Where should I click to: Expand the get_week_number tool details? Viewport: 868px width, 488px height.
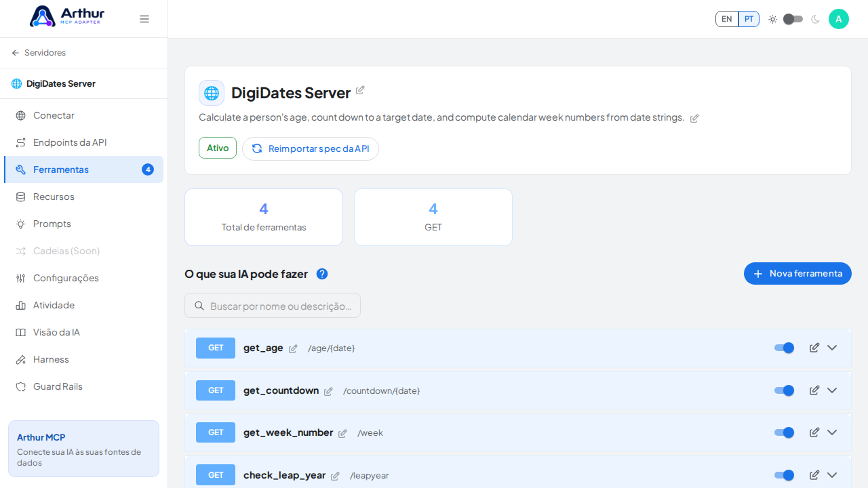coord(832,432)
